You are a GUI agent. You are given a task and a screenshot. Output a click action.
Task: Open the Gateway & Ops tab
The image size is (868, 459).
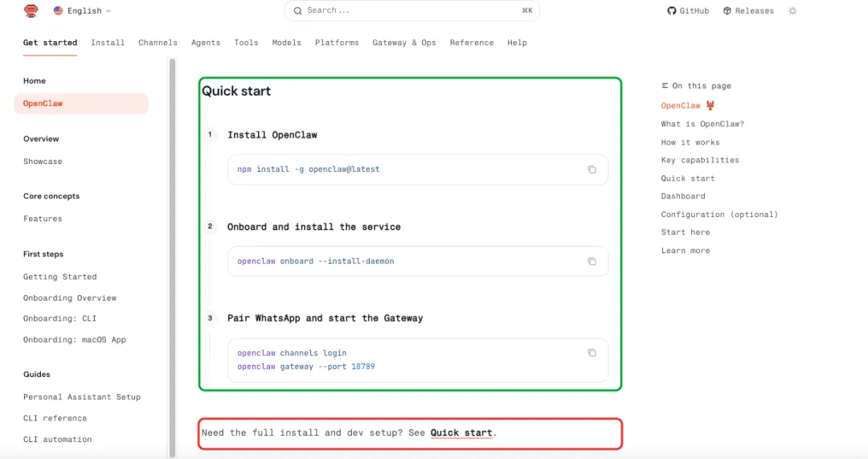click(404, 43)
